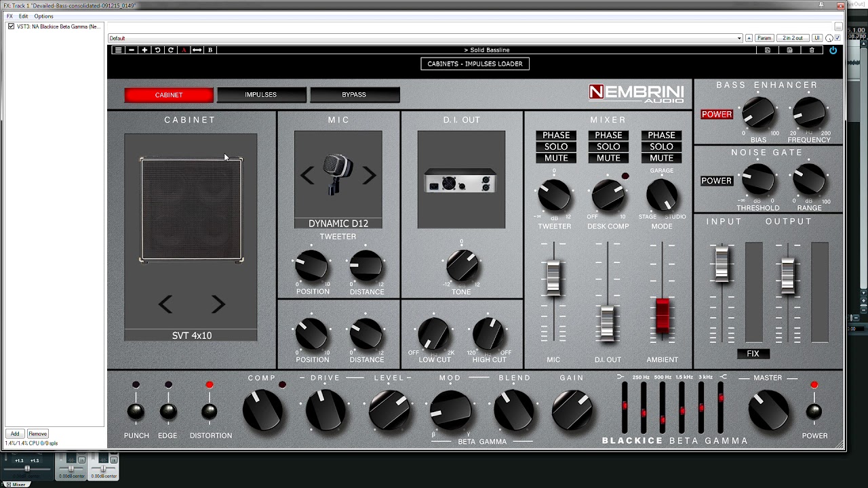
Task: Click the Drive knob
Action: (x=325, y=410)
